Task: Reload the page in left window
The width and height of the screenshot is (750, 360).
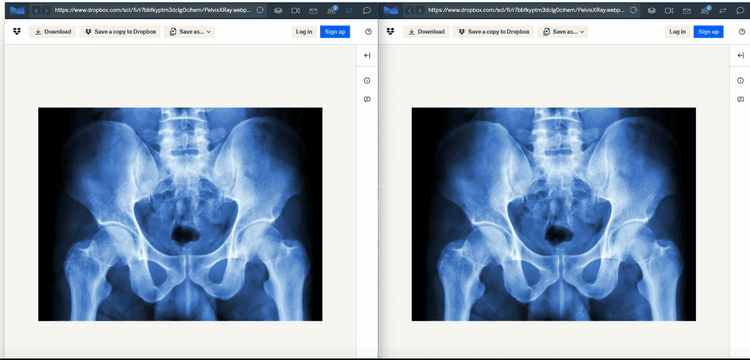Action: coord(260,10)
